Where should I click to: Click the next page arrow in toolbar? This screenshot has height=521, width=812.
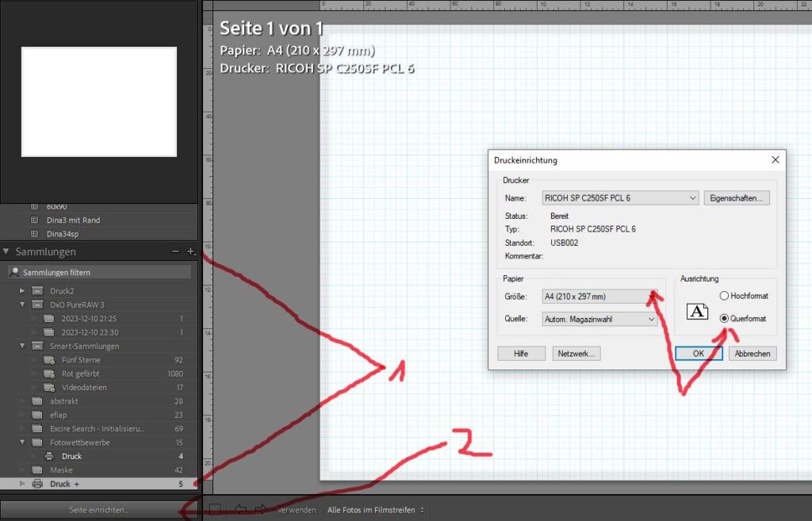(x=259, y=509)
